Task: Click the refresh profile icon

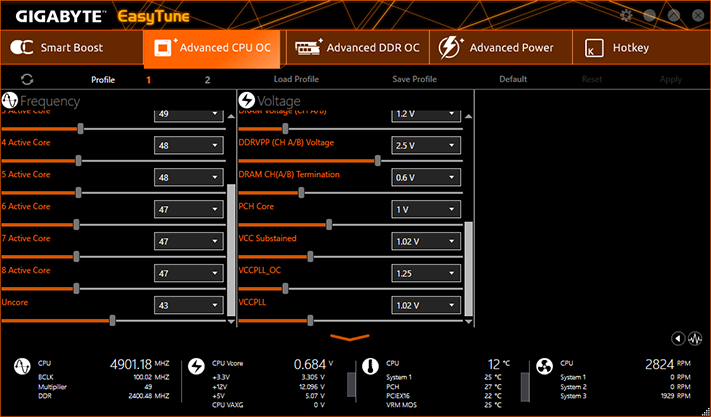Action: click(x=27, y=79)
